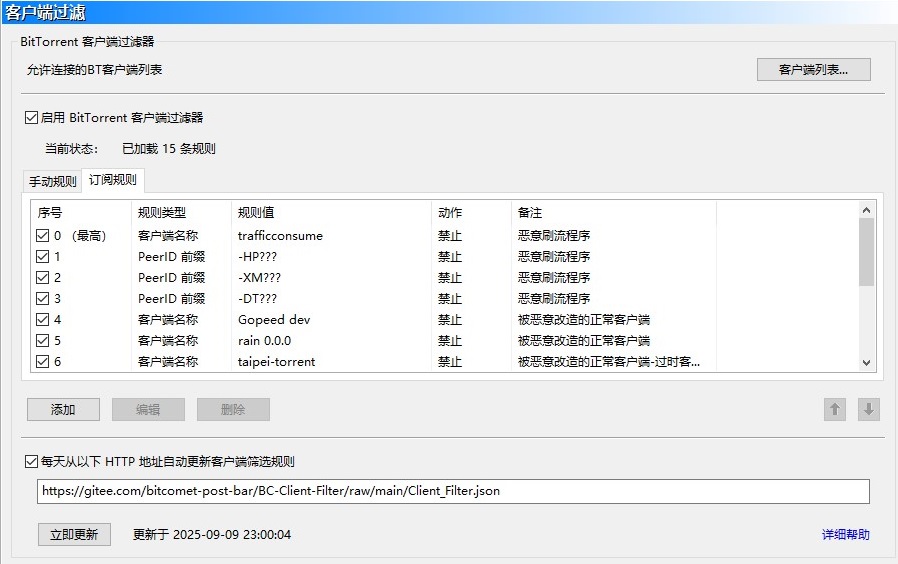Toggle rule 6 taipei-torrent checkbox
The image size is (898, 564).
pos(42,362)
